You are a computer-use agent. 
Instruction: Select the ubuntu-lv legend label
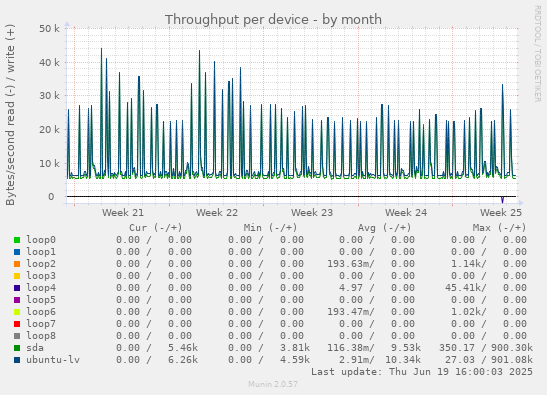53,360
